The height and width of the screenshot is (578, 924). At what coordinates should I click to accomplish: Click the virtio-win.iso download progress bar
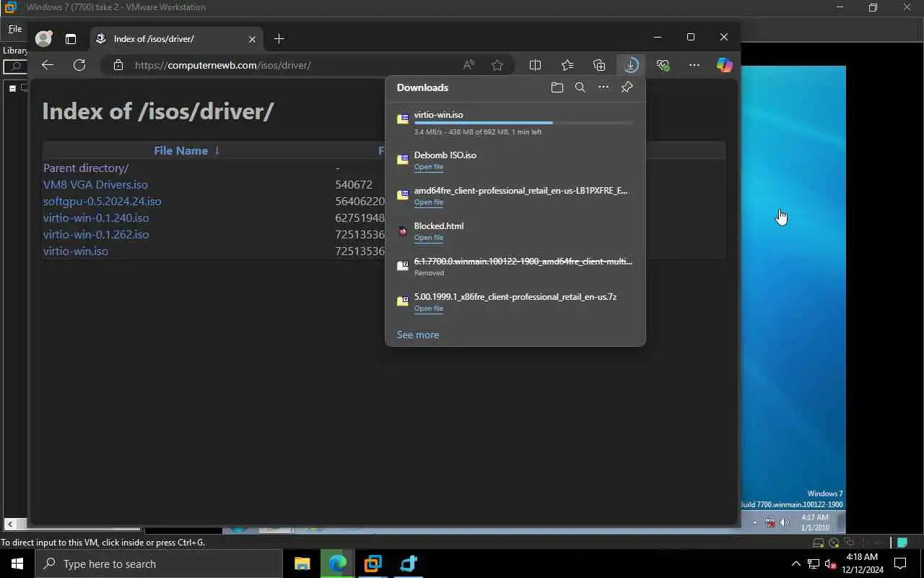(x=523, y=124)
